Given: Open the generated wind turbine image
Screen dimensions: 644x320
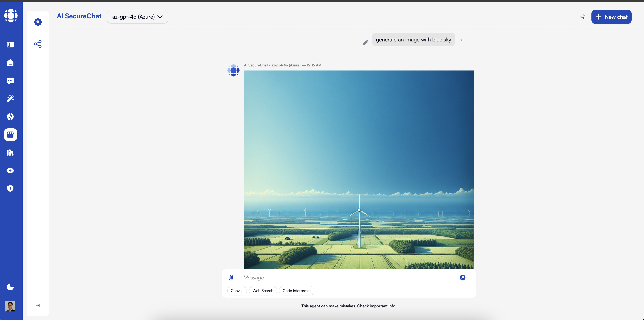Looking at the screenshot, I should tap(359, 170).
